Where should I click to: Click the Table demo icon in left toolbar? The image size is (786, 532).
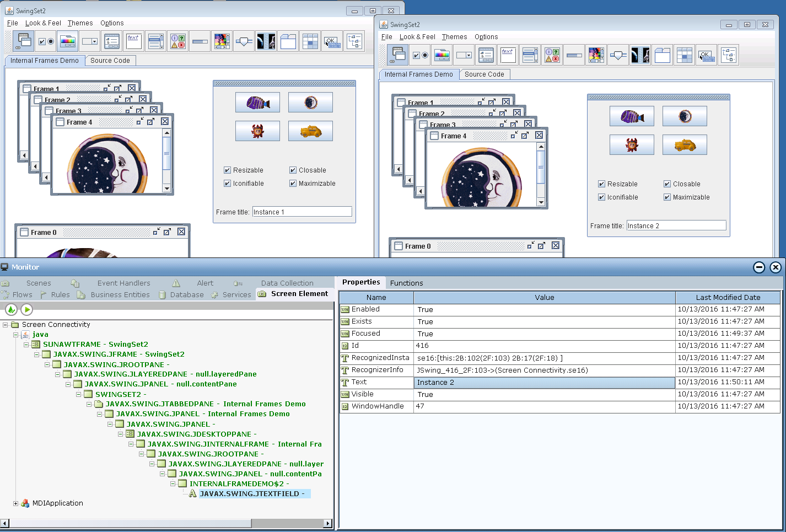click(310, 41)
